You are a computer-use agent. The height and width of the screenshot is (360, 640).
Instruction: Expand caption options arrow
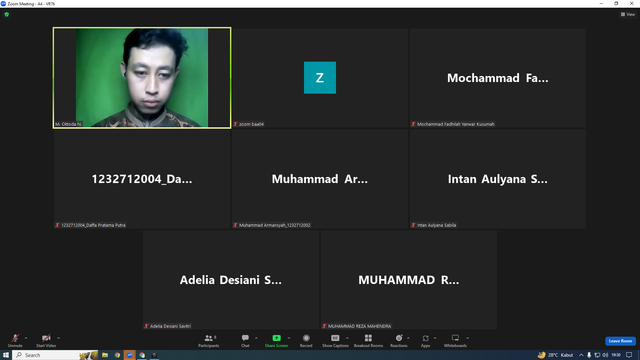click(347, 338)
